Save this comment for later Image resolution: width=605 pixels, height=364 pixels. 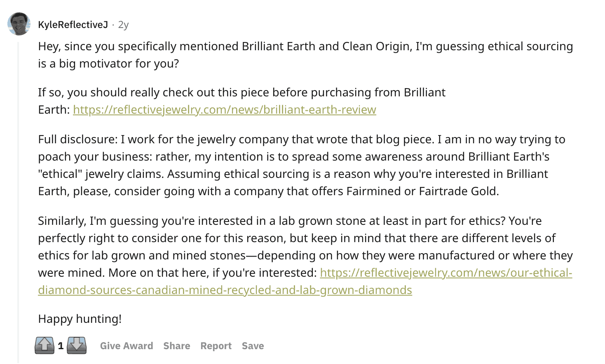tap(253, 346)
